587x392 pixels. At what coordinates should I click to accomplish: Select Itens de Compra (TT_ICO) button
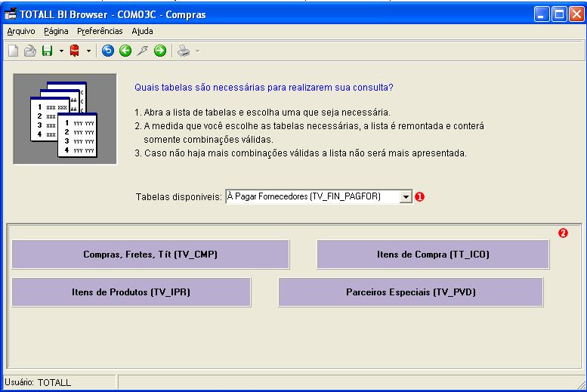tap(433, 255)
